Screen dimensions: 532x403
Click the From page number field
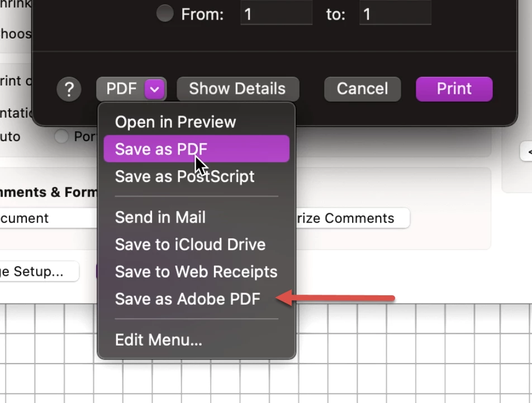276,13
